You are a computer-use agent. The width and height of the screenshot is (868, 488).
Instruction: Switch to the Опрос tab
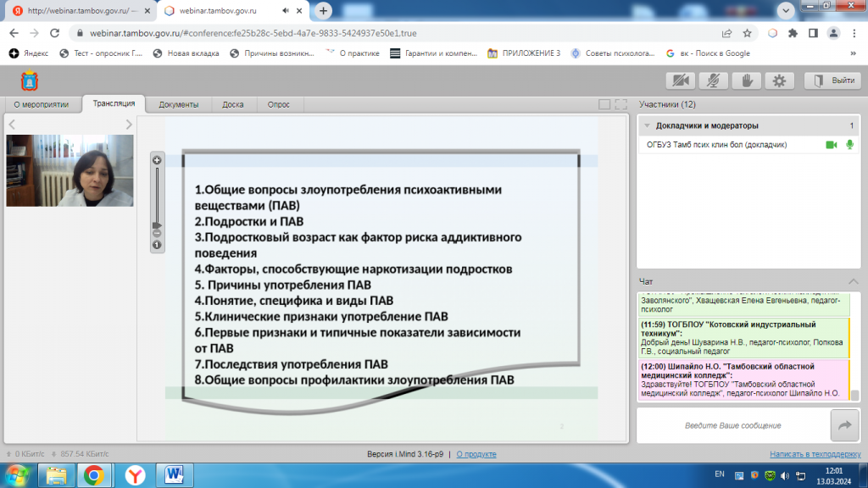(278, 104)
